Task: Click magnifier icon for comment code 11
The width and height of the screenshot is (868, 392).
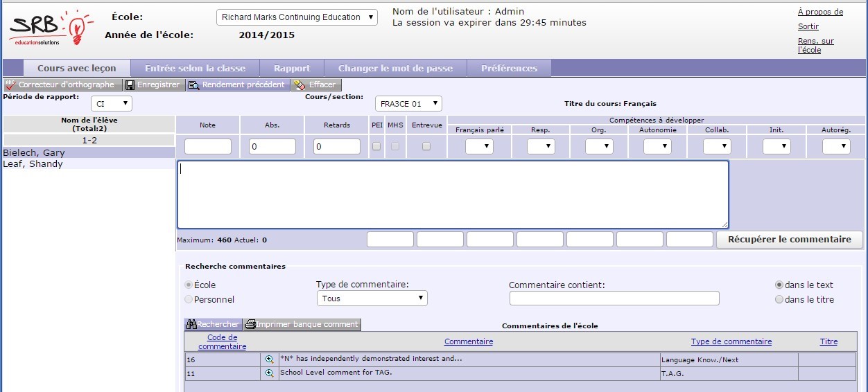Action: point(270,373)
